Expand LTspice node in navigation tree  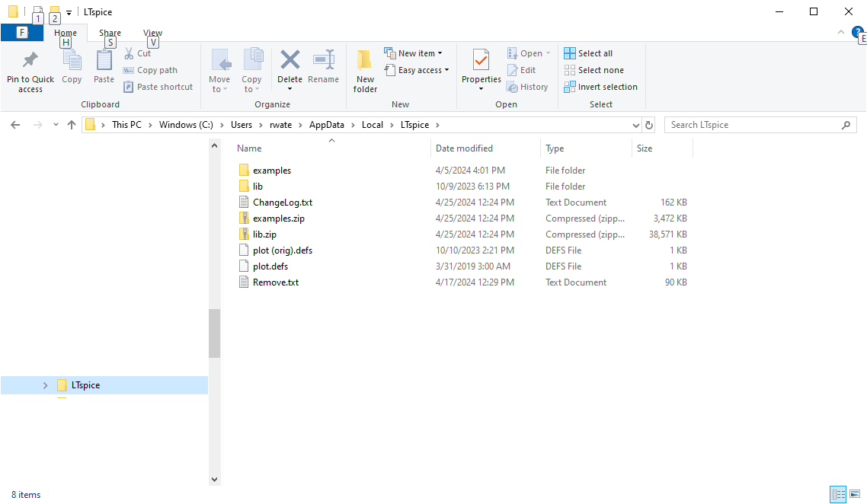(46, 385)
